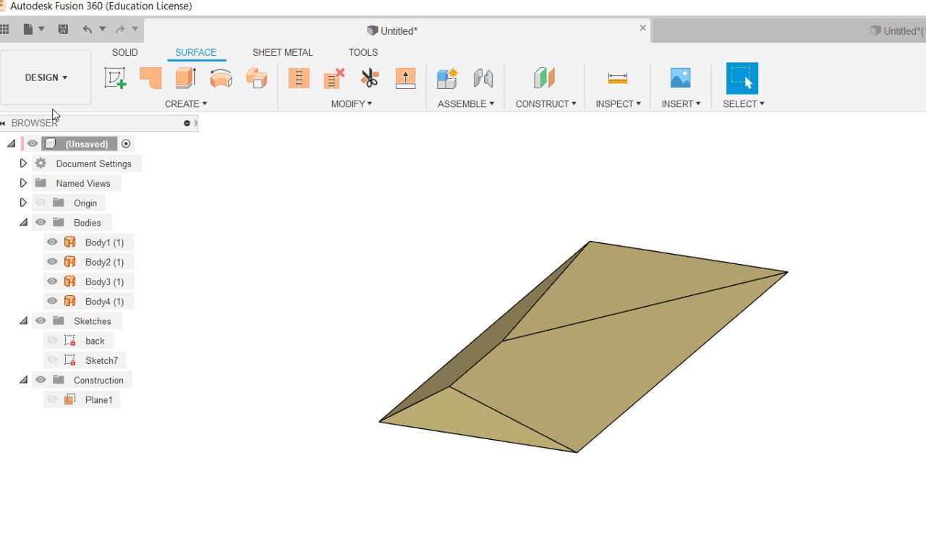Image resolution: width=926 pixels, height=560 pixels.
Task: Hide Body4 (1) with its eye icon
Action: coord(52,301)
